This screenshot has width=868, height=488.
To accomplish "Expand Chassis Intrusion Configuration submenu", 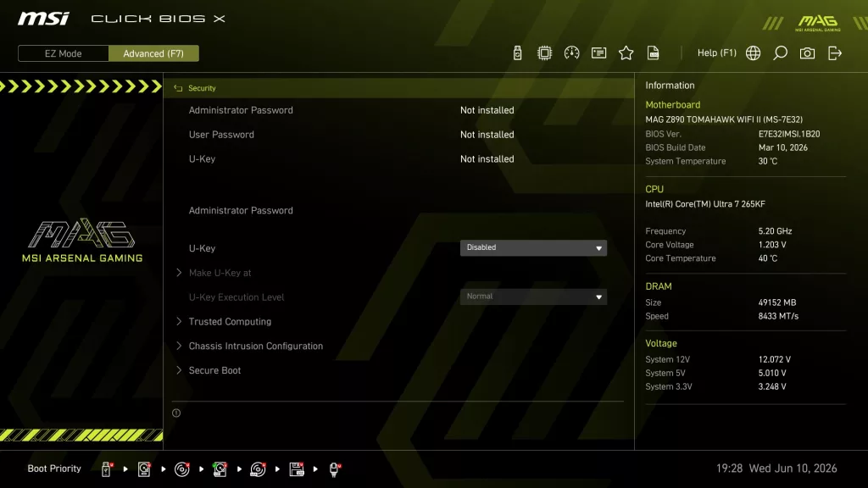I will pos(256,346).
